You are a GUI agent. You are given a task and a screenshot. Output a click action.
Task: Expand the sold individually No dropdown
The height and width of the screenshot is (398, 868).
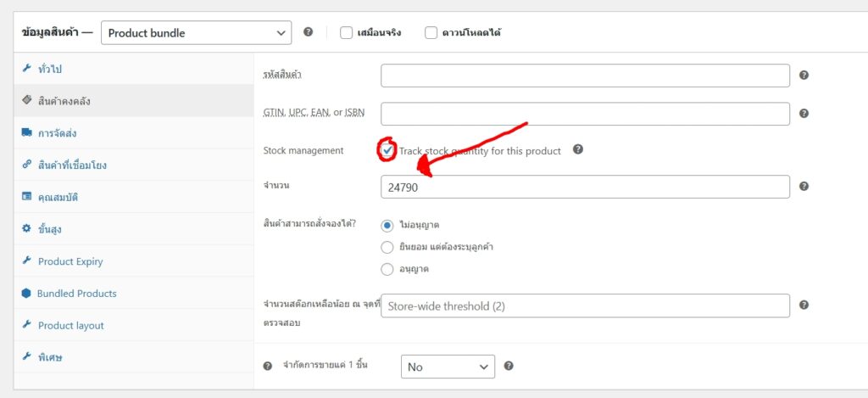point(447,367)
